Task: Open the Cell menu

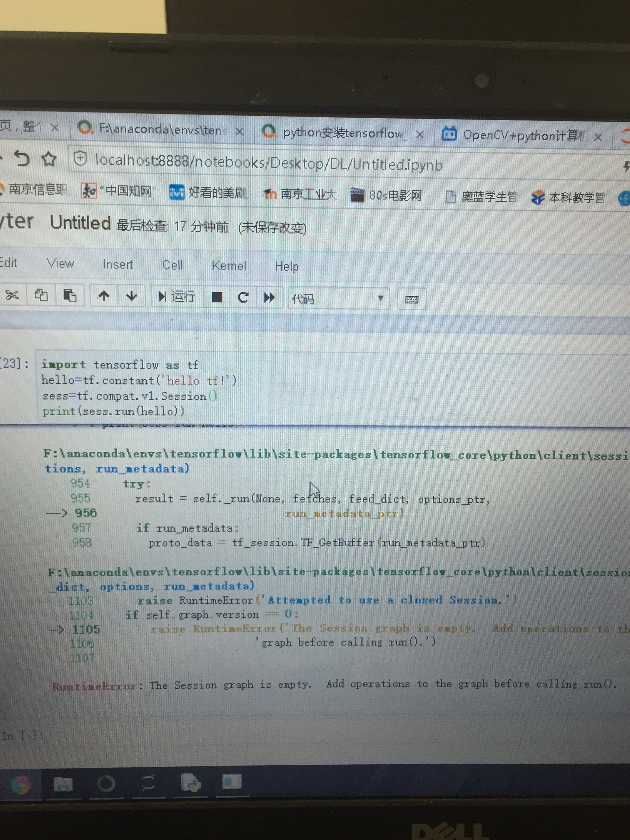Action: point(173,265)
